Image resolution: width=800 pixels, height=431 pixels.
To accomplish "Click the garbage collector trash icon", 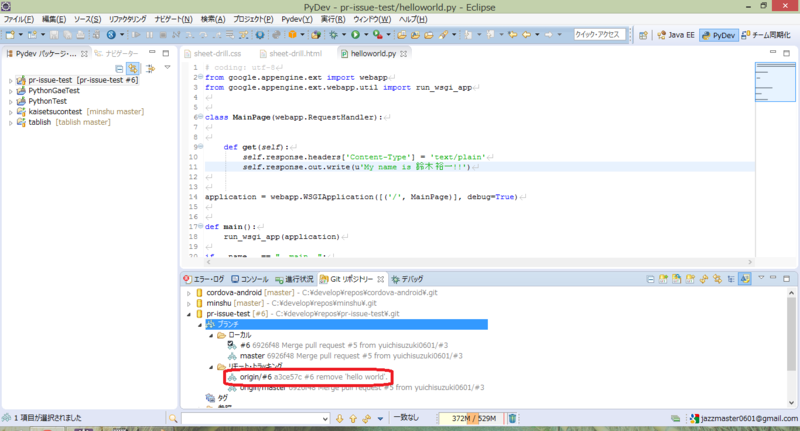I will coord(512,418).
